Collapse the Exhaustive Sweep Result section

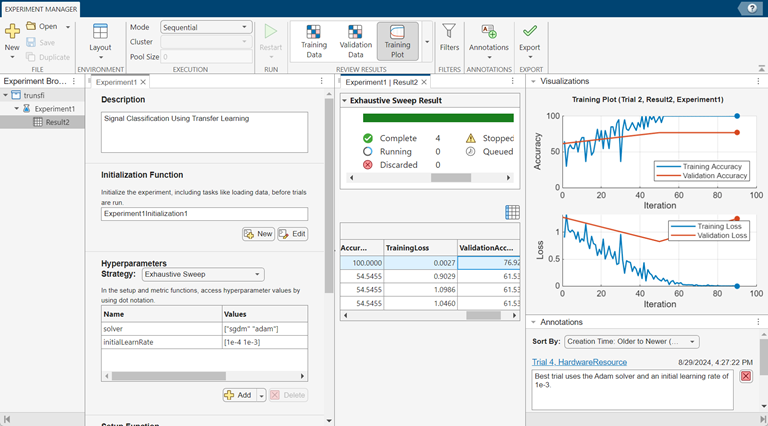tap(345, 101)
